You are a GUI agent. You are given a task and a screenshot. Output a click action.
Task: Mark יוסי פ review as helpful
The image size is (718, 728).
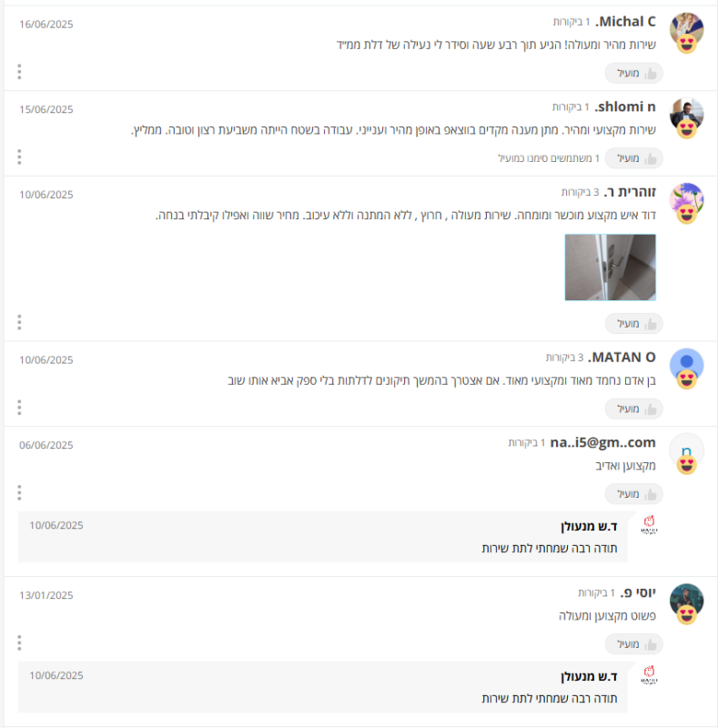click(633, 644)
